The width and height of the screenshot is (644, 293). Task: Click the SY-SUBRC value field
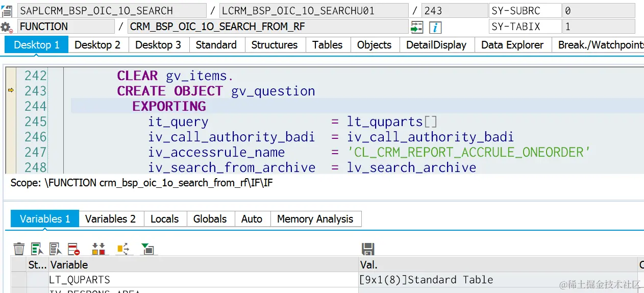pos(599,11)
